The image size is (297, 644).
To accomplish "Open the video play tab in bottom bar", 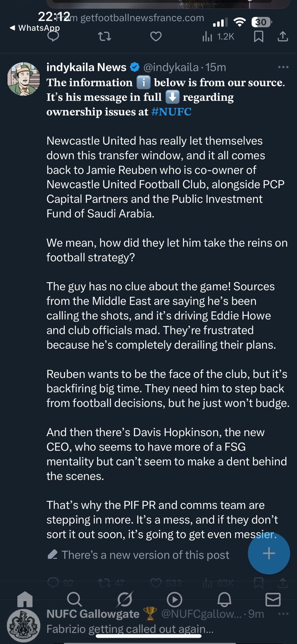I will (174, 600).
